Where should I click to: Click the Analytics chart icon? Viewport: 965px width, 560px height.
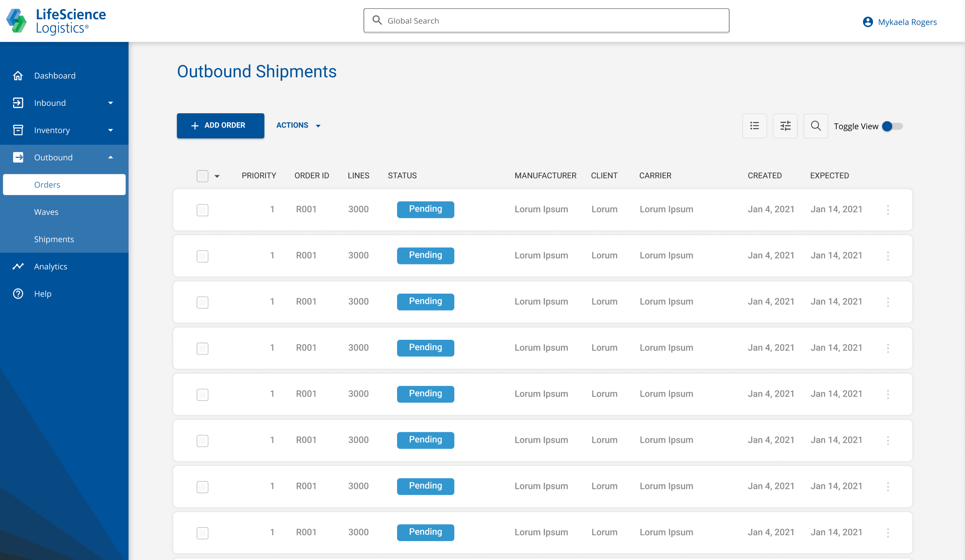coord(18,266)
